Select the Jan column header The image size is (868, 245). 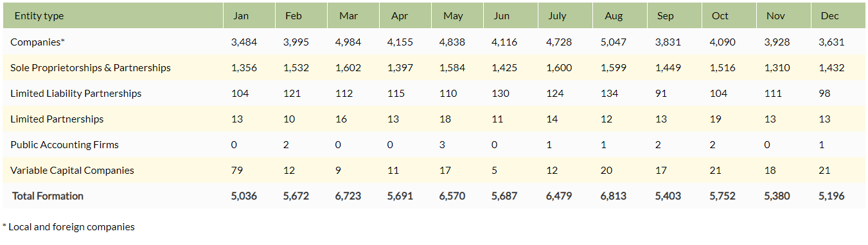click(240, 16)
